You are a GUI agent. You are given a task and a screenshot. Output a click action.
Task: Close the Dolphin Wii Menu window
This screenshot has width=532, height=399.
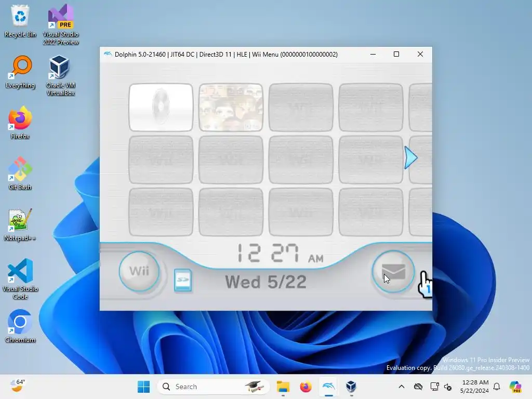(420, 54)
